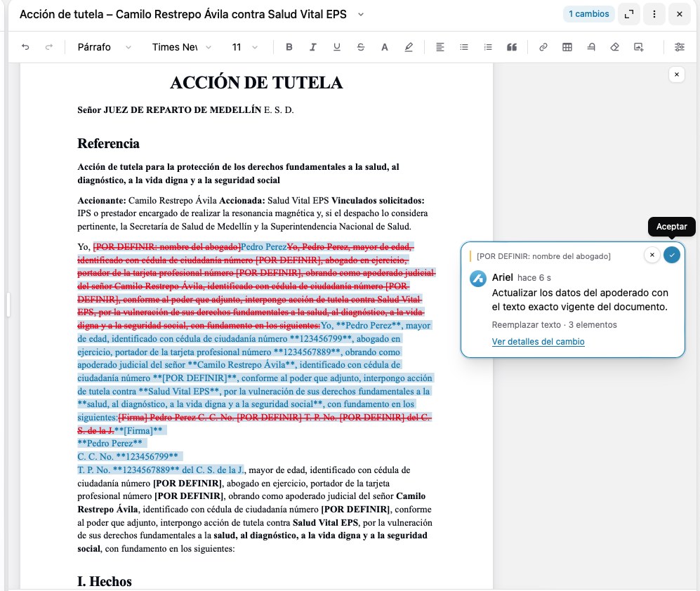This screenshot has width=700, height=591.
Task: Insert a bulleted list
Action: pos(464,47)
